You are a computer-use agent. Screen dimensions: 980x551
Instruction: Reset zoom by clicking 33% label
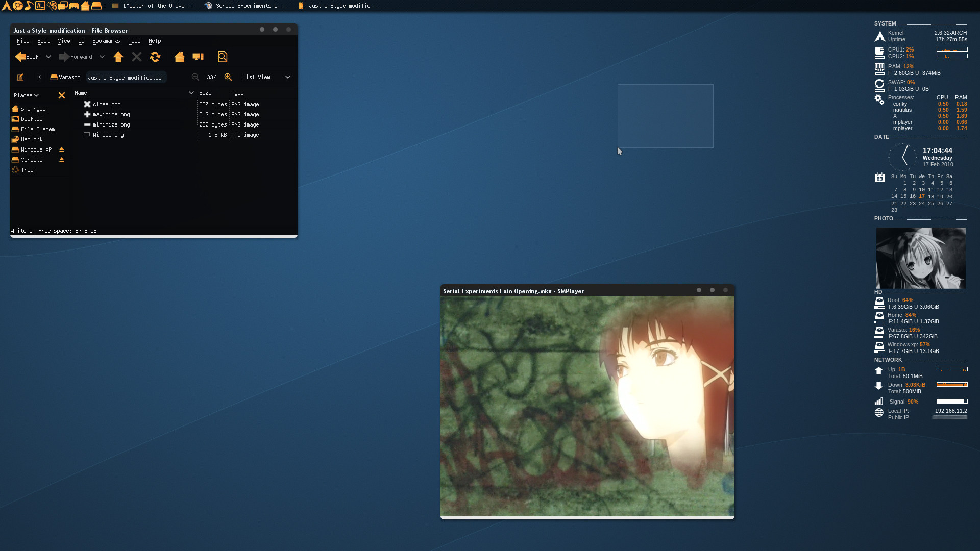(212, 77)
